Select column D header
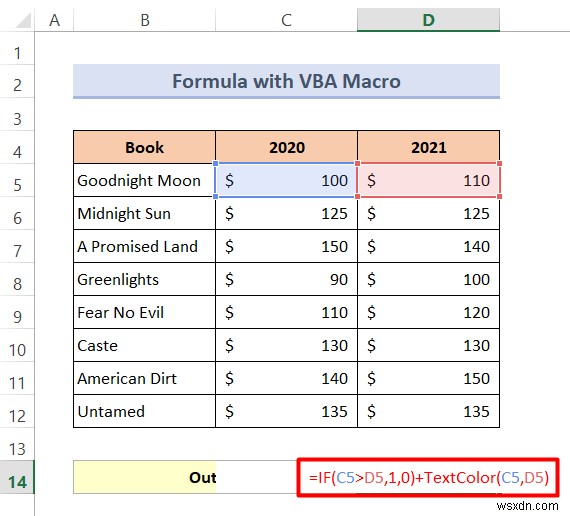Viewport: 570px width, 516px height. pos(428,20)
